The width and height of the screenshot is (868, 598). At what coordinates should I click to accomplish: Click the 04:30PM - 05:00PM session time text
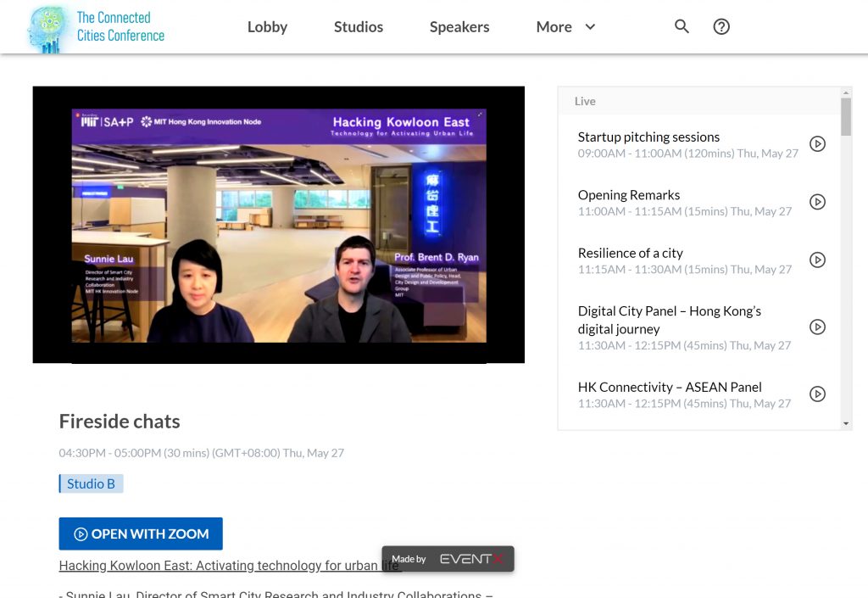(x=202, y=453)
